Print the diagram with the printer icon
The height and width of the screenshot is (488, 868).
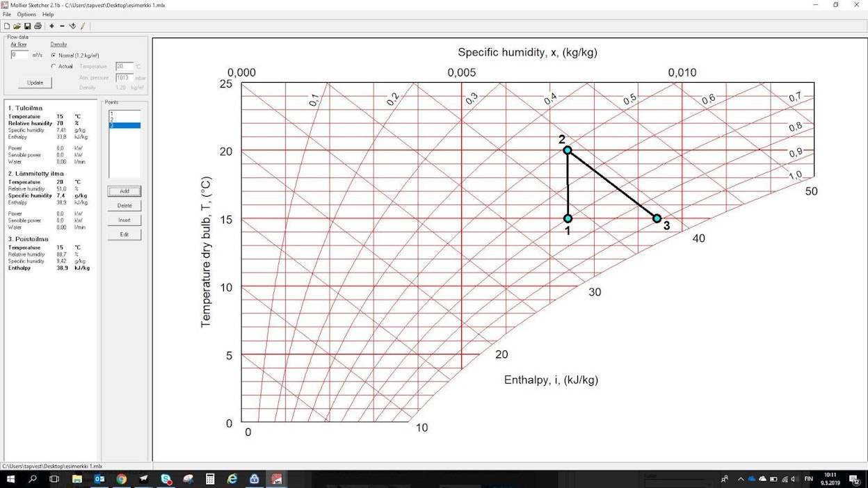click(38, 26)
